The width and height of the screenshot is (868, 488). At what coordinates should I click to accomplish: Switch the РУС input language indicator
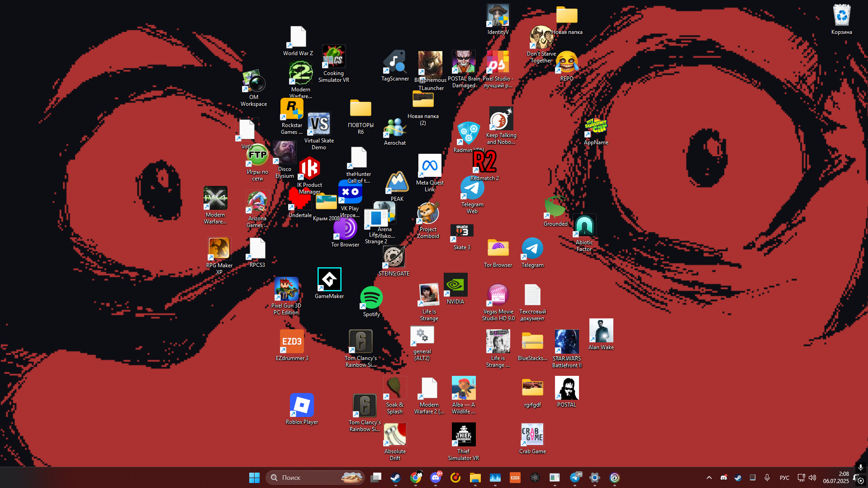tap(784, 478)
